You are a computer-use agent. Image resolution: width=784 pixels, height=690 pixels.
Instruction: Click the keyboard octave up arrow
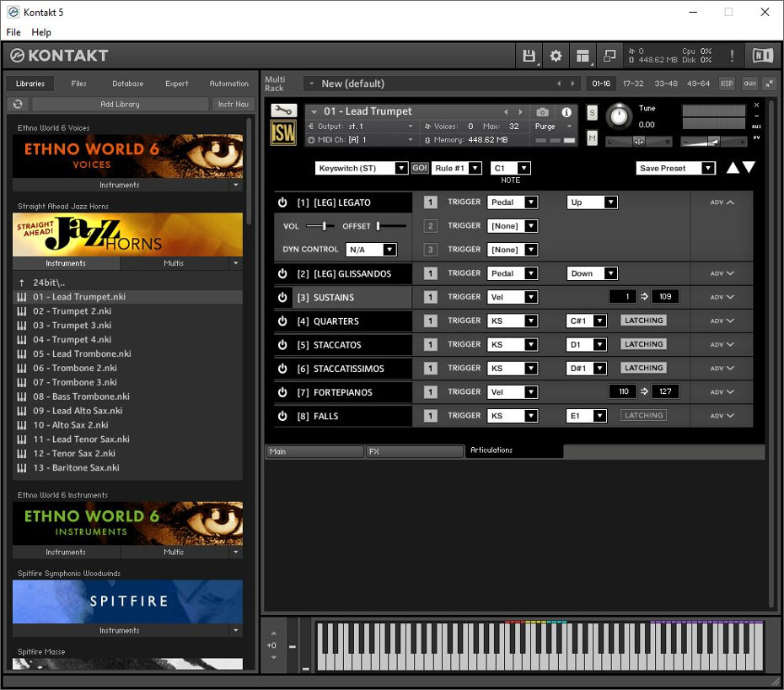pyautogui.click(x=273, y=633)
